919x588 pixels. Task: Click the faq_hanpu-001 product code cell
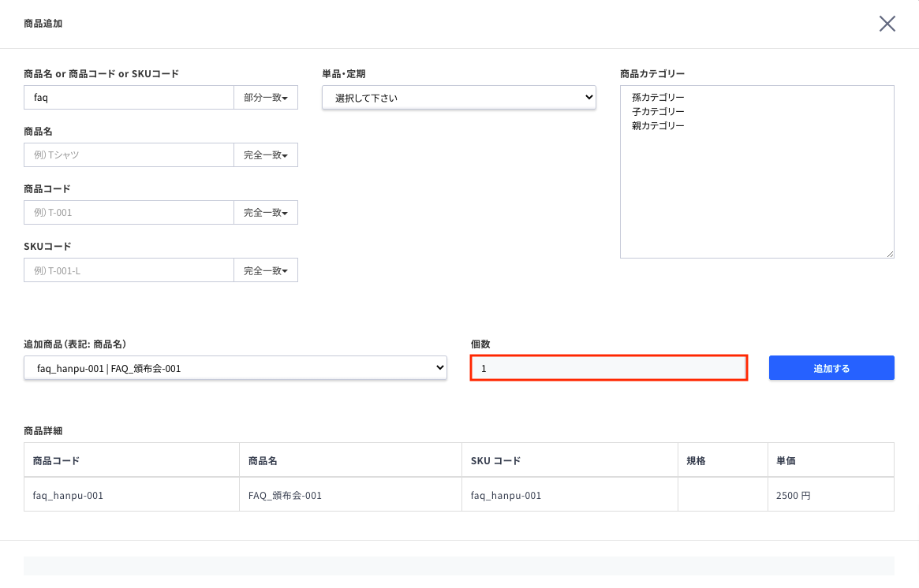click(69, 496)
